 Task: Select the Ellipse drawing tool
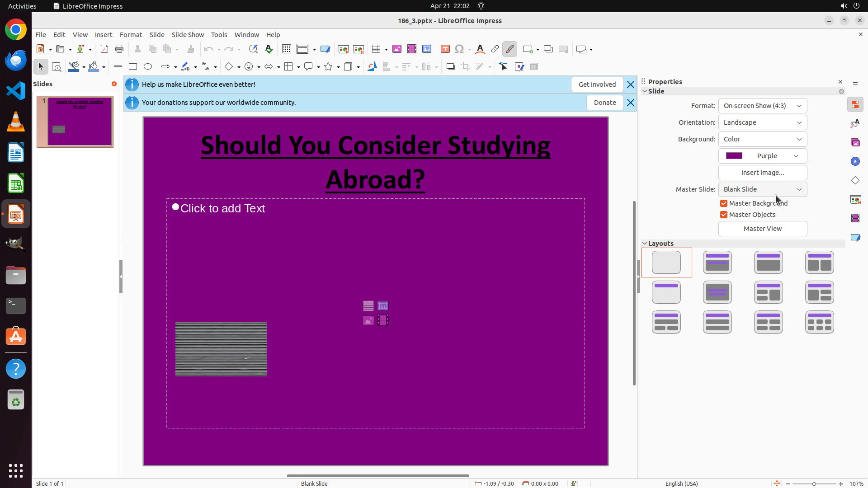coord(148,67)
